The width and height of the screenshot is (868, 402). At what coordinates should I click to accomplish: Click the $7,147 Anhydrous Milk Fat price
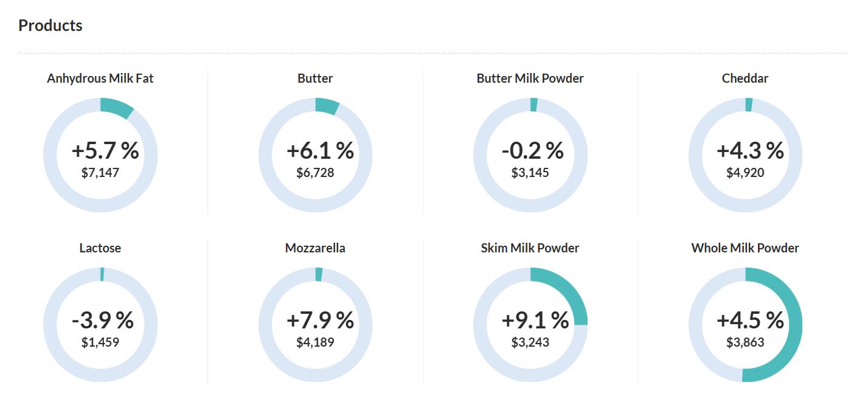tap(100, 173)
